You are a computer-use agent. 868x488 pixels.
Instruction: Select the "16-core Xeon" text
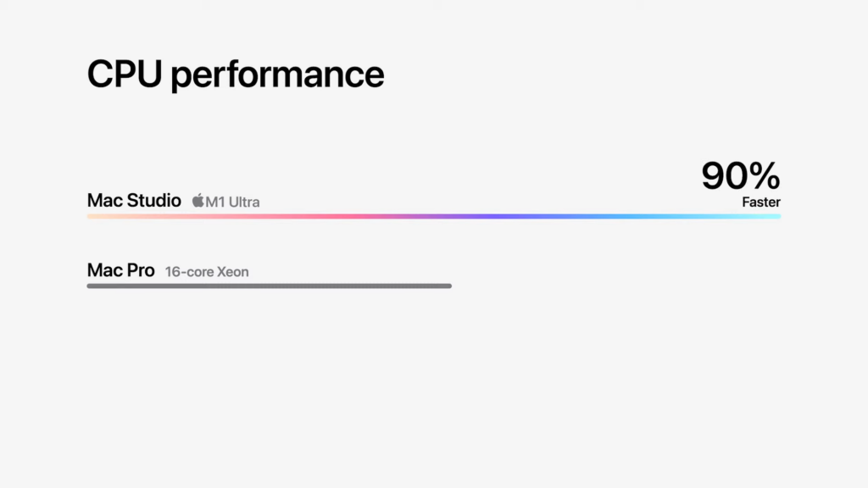point(207,272)
